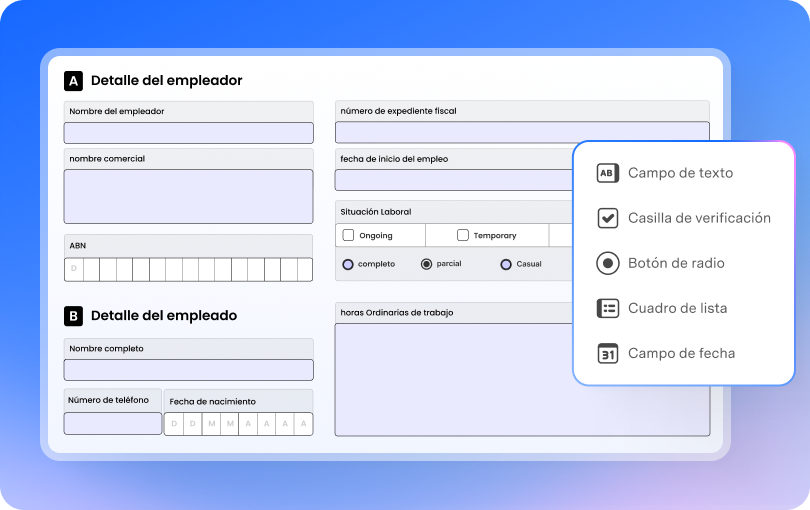
Task: Click the Campo de texto AB icon
Action: click(608, 173)
